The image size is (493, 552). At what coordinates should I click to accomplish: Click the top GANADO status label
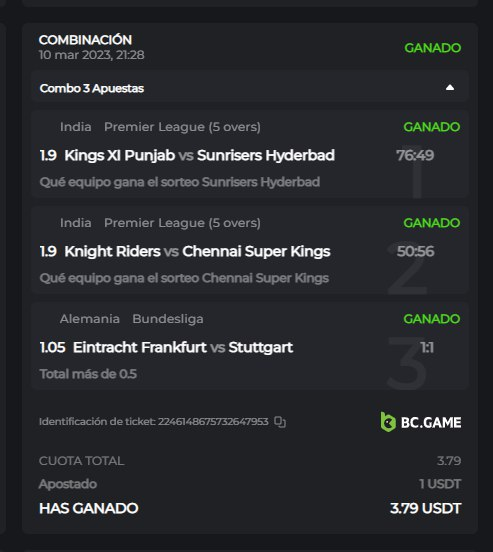click(x=432, y=48)
